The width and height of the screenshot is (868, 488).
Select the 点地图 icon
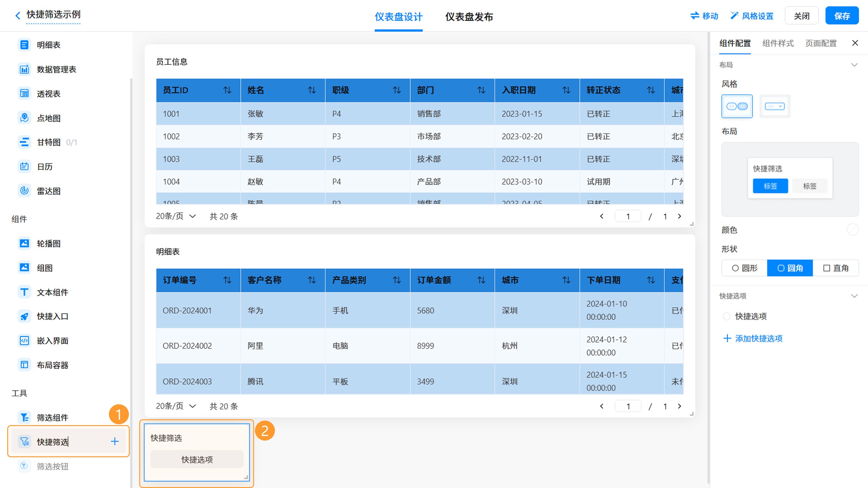click(x=24, y=118)
